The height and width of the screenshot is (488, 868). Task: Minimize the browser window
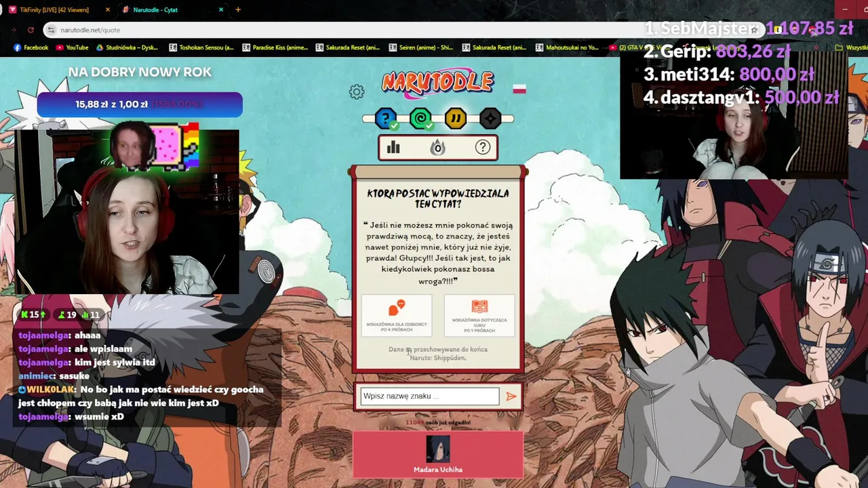(845, 9)
